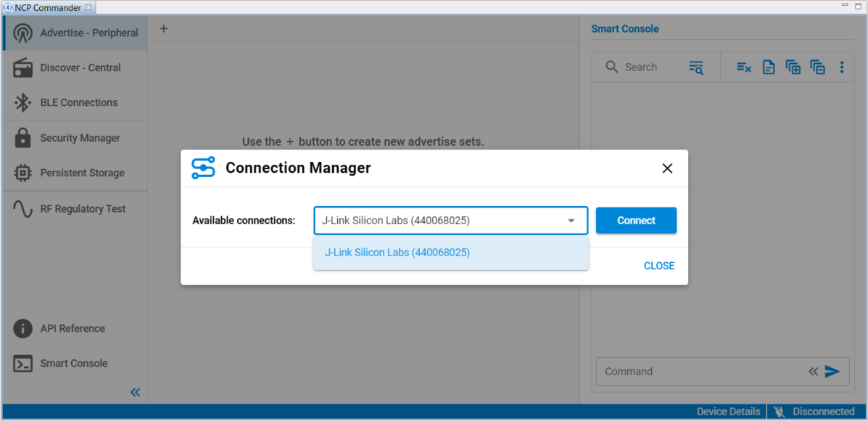Expand all Smart Console log entries
The image size is (868, 421).
(793, 67)
